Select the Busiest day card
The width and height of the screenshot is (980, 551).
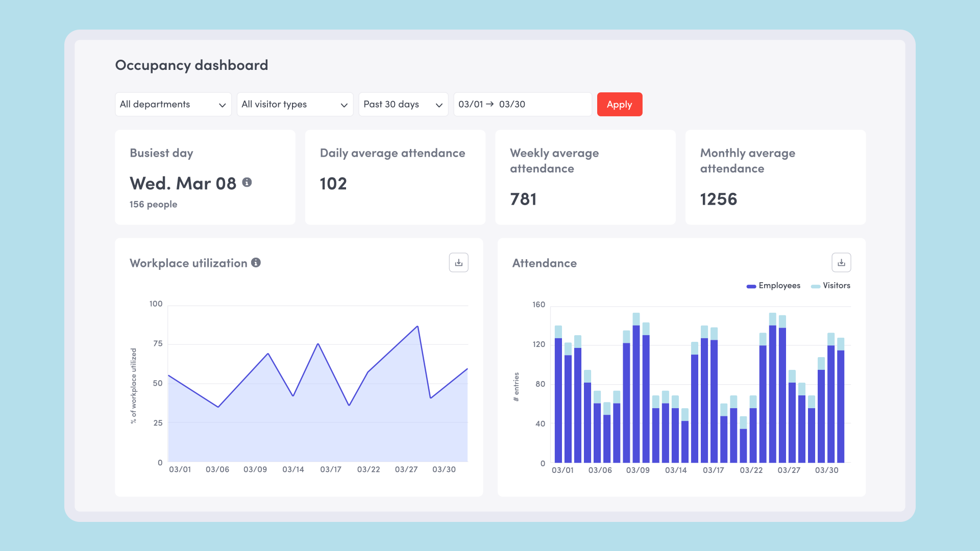(205, 177)
